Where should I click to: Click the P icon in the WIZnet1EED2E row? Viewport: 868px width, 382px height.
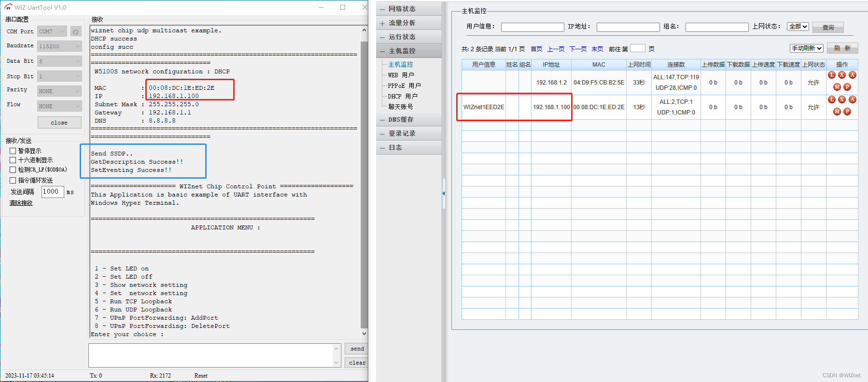[x=847, y=112]
